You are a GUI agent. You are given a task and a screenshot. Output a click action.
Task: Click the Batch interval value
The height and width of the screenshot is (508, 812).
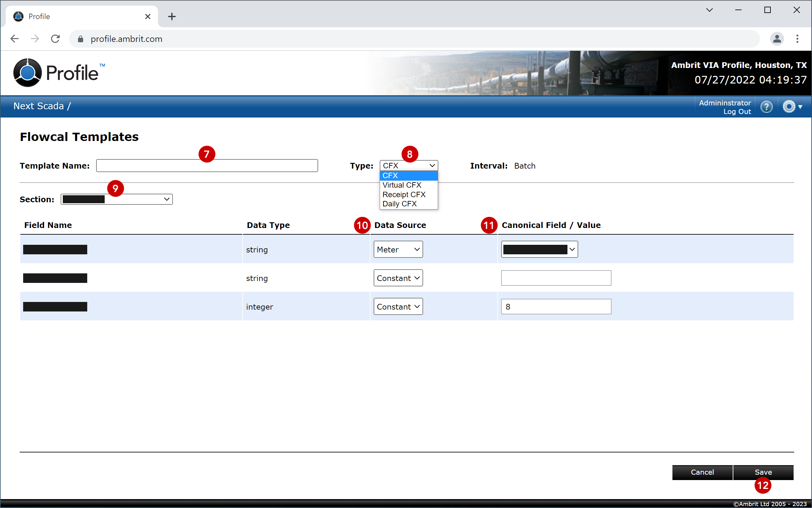(x=525, y=166)
